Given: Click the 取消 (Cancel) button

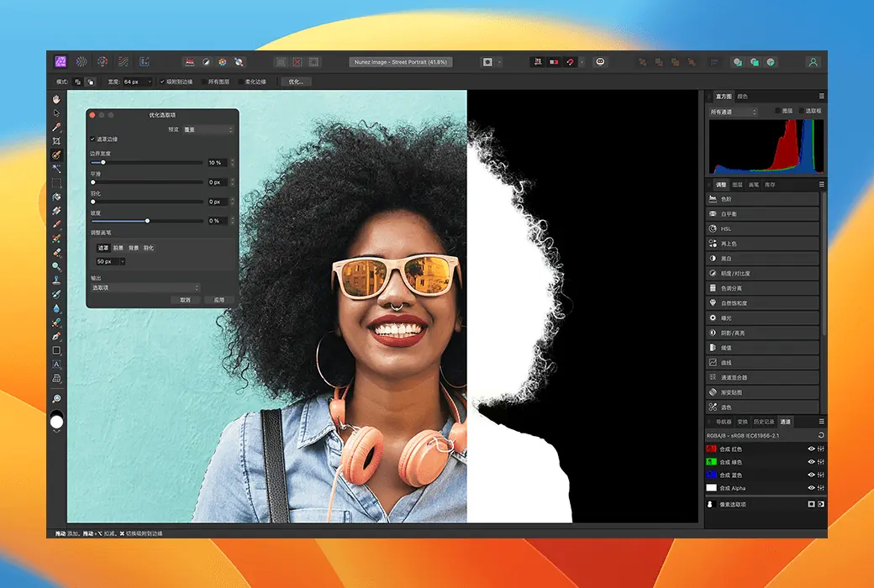Looking at the screenshot, I should click(x=185, y=300).
